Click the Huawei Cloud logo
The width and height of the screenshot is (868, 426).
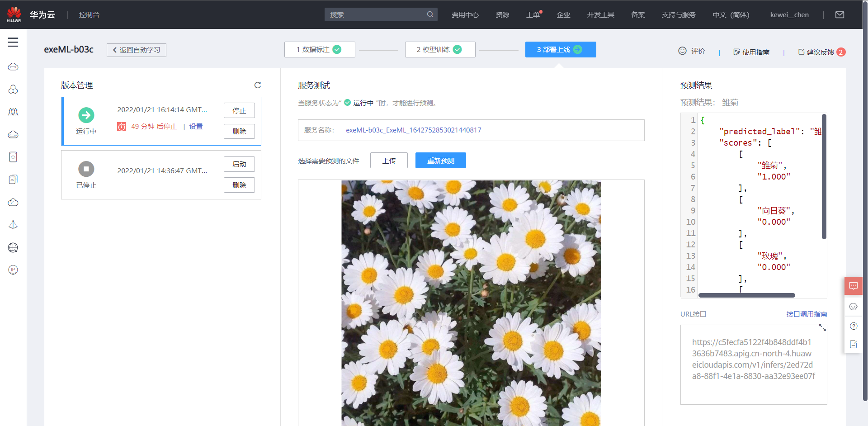14,14
